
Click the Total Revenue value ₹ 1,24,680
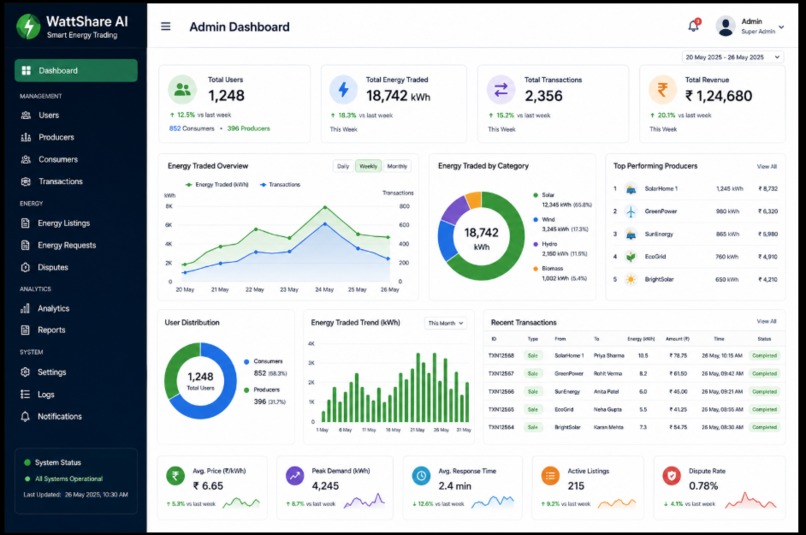[x=718, y=96]
